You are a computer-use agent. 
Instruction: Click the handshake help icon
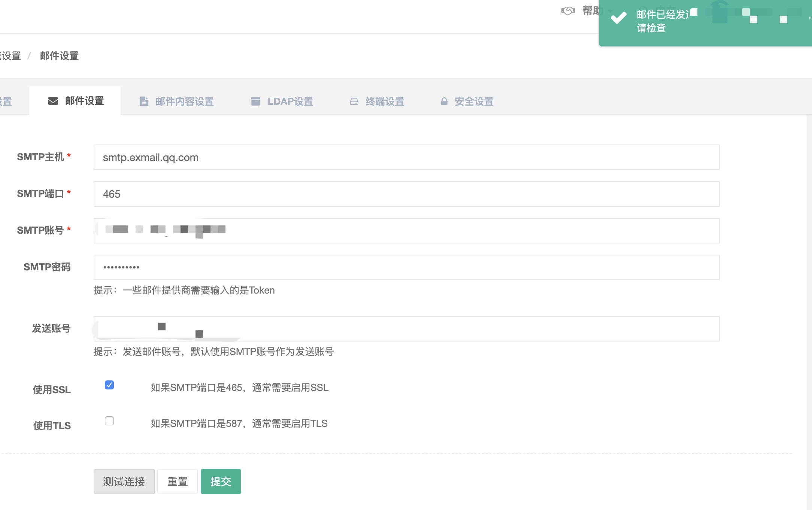click(x=568, y=11)
